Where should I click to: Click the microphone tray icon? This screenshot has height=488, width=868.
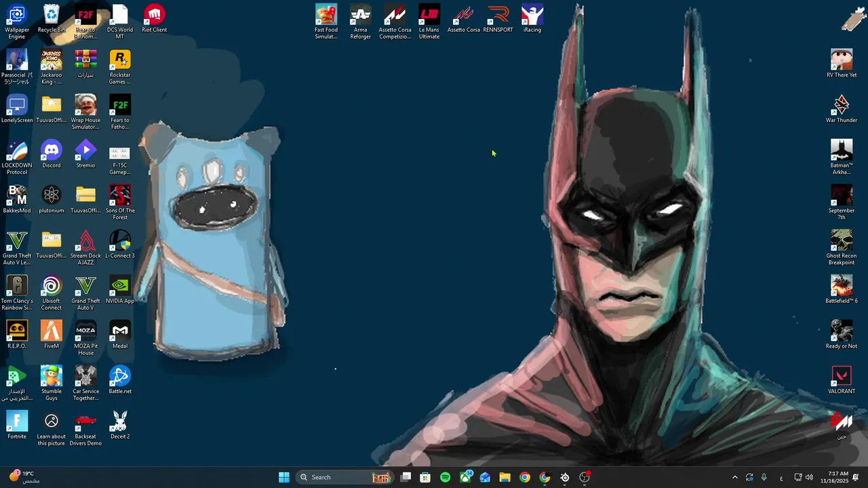tap(764, 477)
